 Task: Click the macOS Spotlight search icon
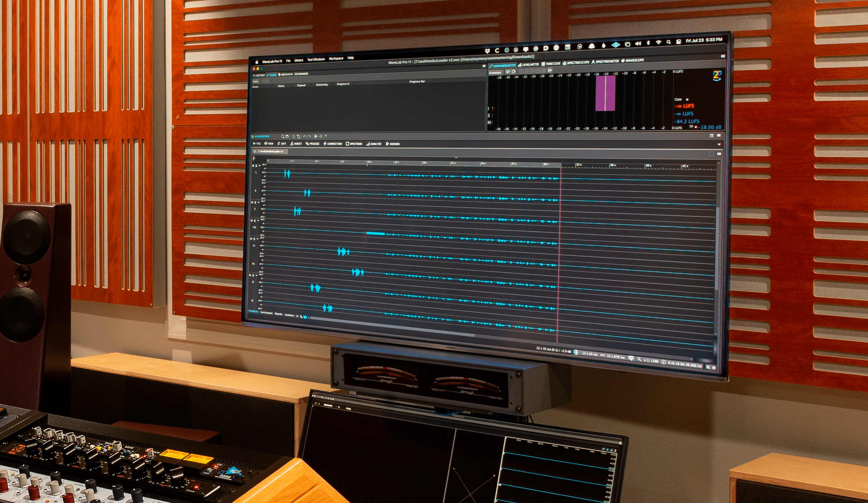click(669, 42)
